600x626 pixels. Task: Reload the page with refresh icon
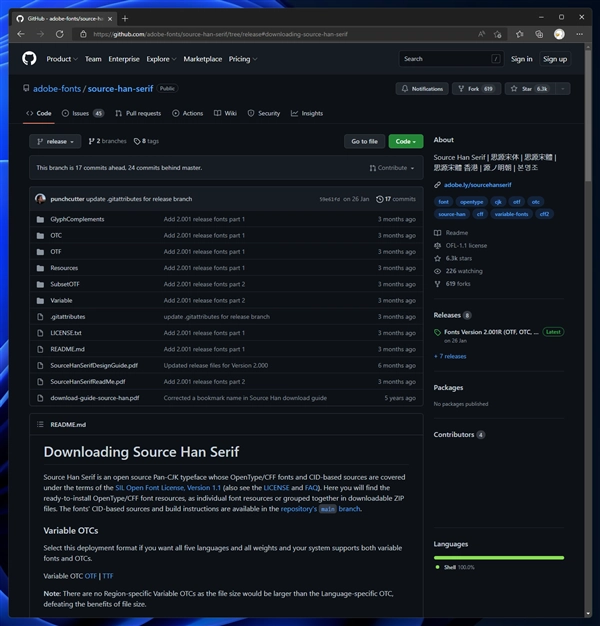point(60,34)
